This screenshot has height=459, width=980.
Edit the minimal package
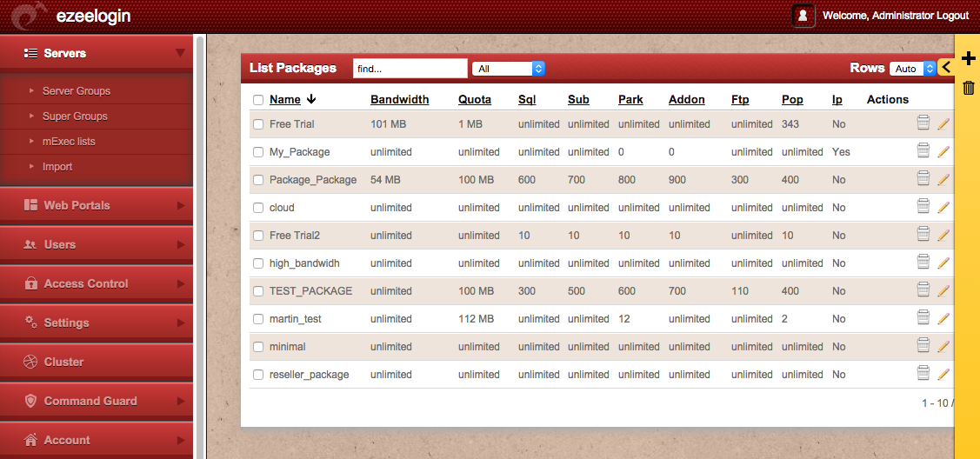(943, 347)
